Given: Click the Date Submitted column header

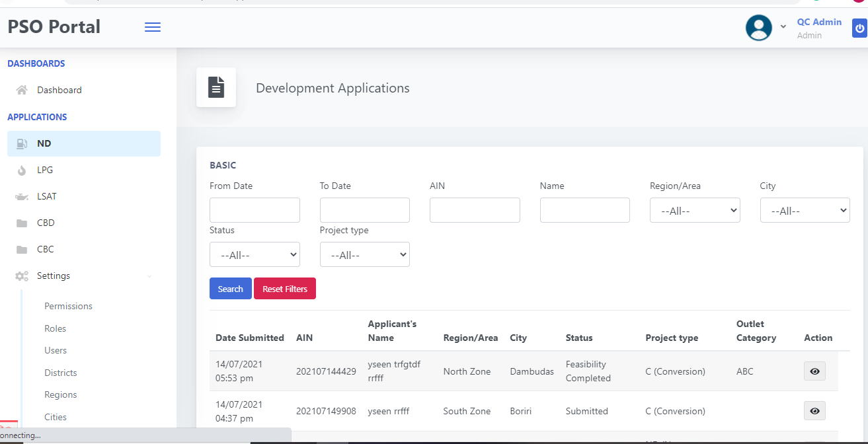Looking at the screenshot, I should tap(250, 338).
